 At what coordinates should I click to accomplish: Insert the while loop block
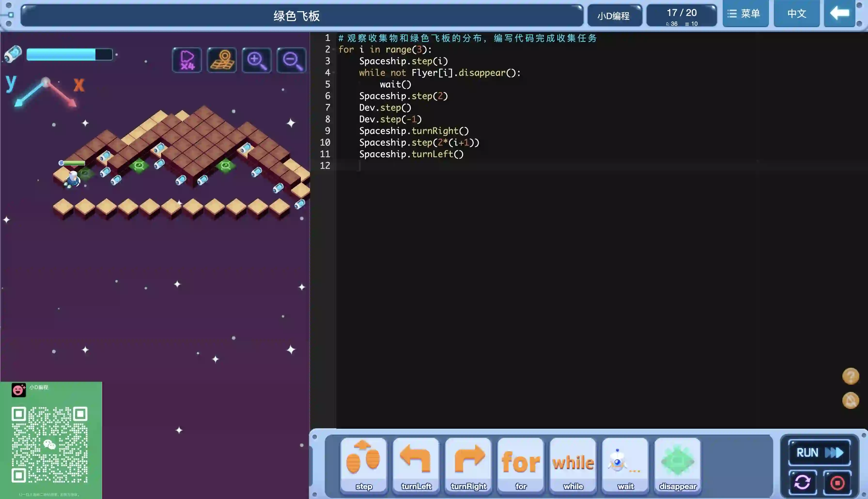[573, 464]
